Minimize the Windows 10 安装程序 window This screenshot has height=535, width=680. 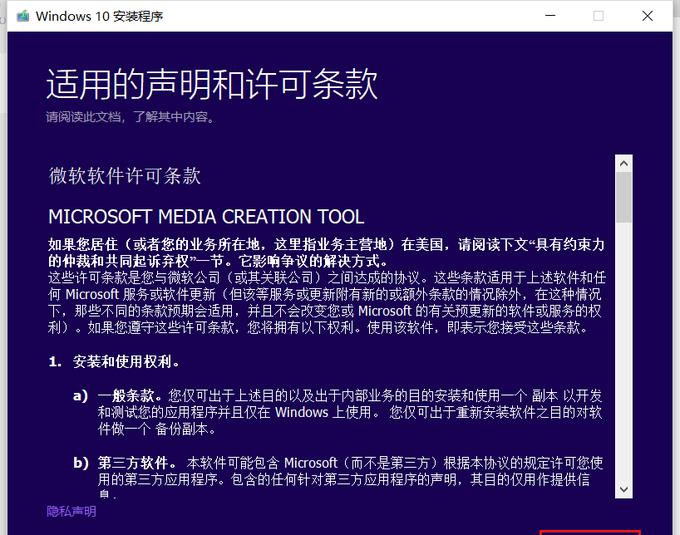pyautogui.click(x=550, y=16)
